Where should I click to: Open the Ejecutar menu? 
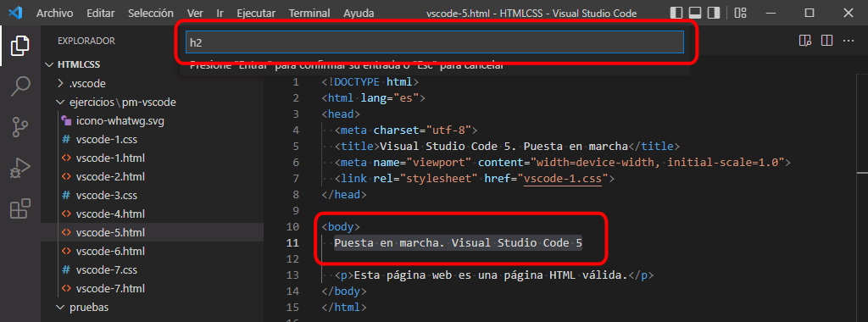(256, 13)
